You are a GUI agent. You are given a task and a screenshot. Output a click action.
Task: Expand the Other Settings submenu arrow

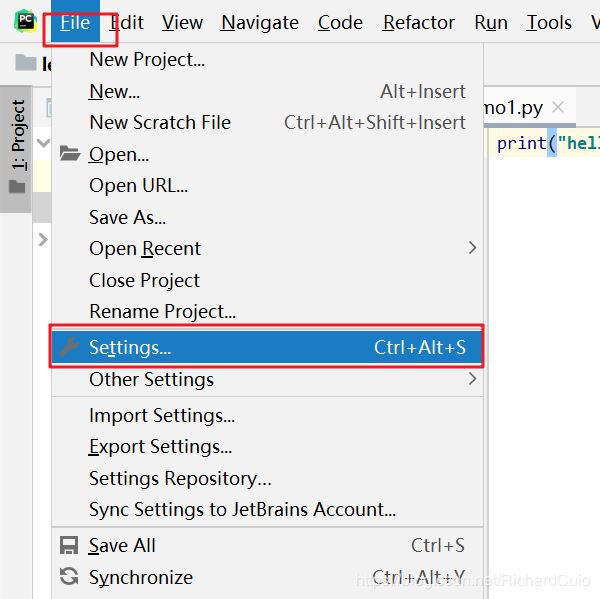[x=472, y=379]
